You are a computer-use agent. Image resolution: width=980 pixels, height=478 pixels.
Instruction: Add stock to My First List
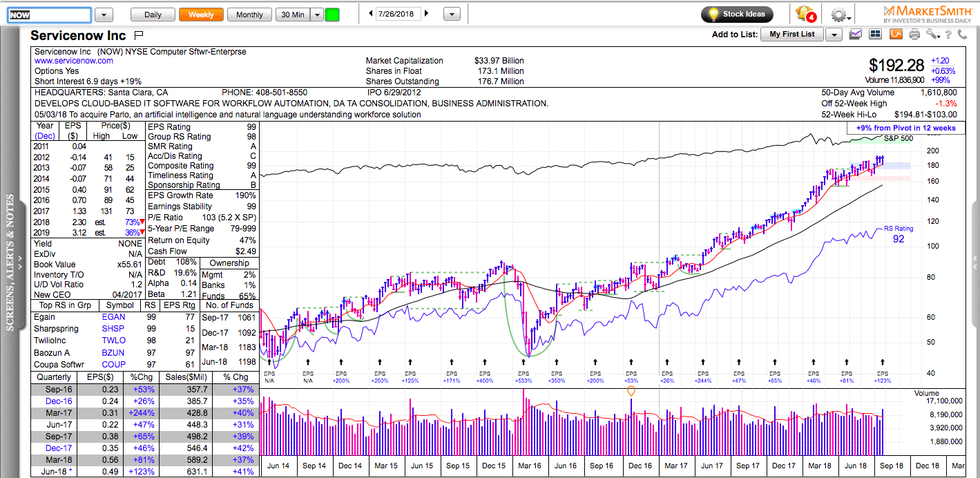pos(792,35)
